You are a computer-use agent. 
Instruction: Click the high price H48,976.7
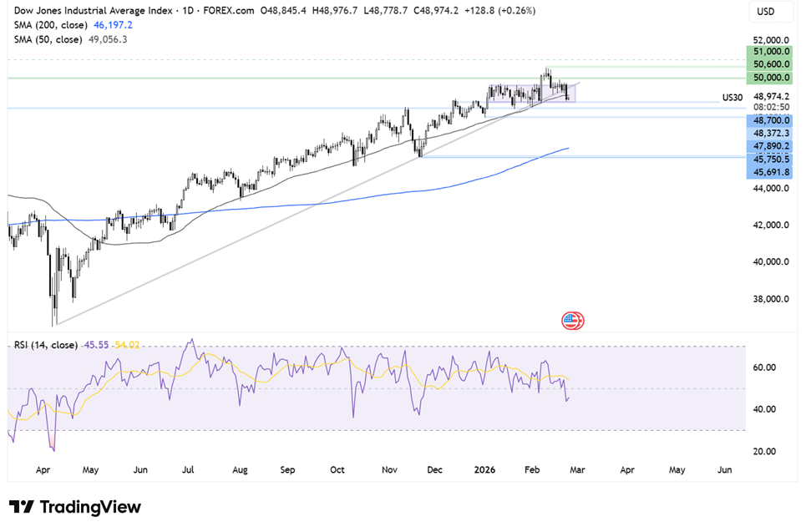tap(335, 11)
